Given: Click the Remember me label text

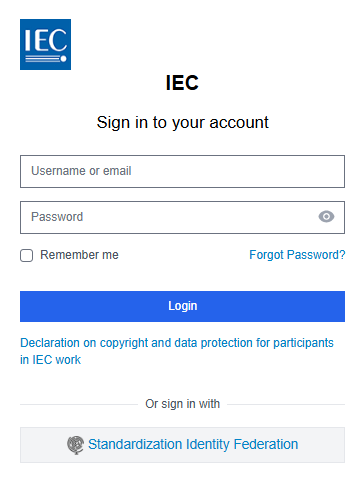Looking at the screenshot, I should pyautogui.click(x=79, y=255).
